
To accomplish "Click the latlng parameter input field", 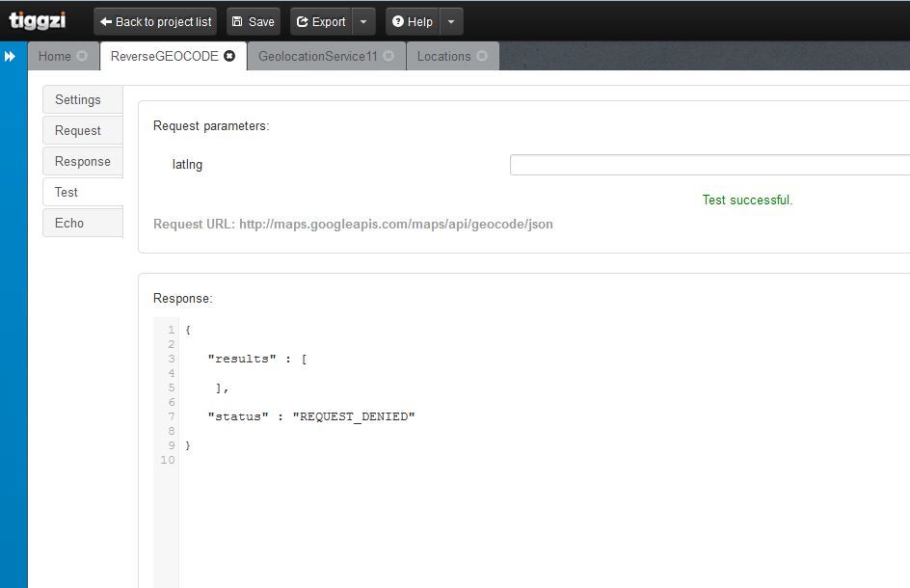I will click(x=709, y=165).
